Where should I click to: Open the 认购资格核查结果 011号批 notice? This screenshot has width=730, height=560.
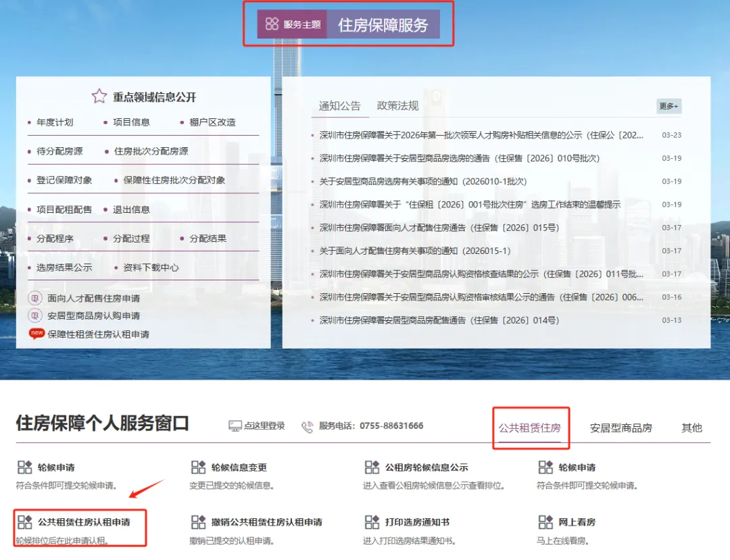pyautogui.click(x=481, y=274)
